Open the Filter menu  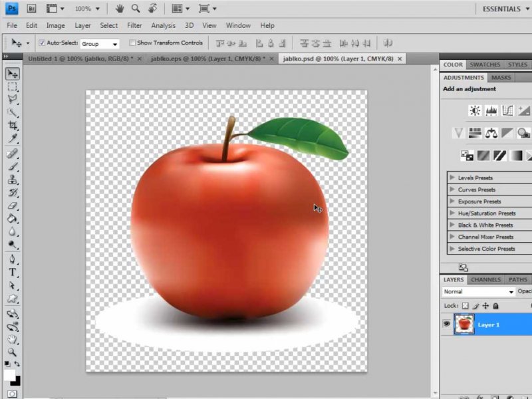(134, 25)
